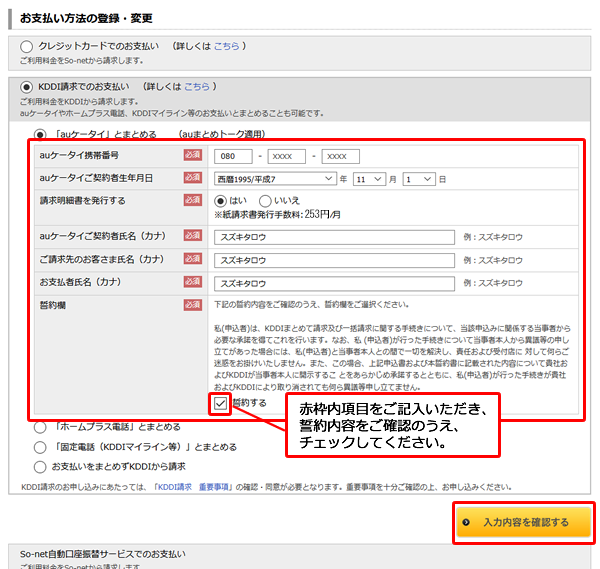Open the birth day dropdown
This screenshot has width=600, height=569.
tap(418, 178)
